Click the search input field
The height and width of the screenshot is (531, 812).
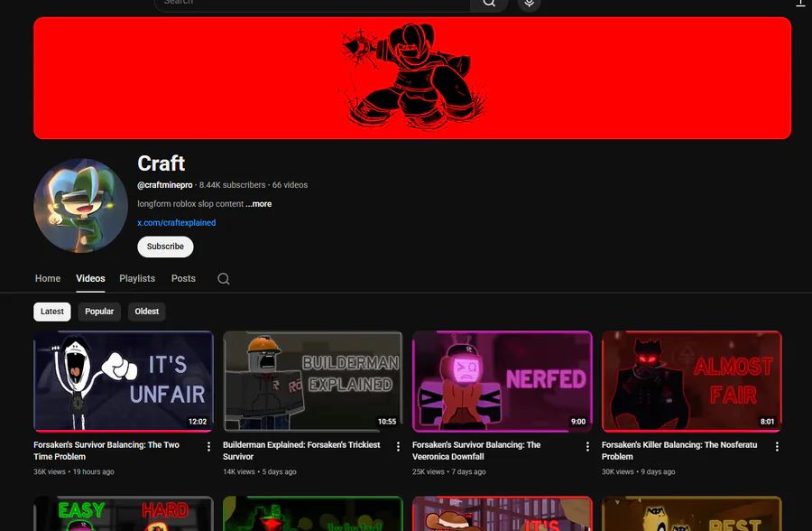[x=312, y=5]
